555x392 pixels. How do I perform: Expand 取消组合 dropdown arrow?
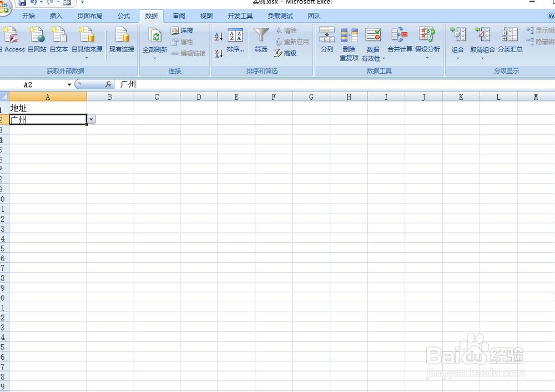pos(482,58)
